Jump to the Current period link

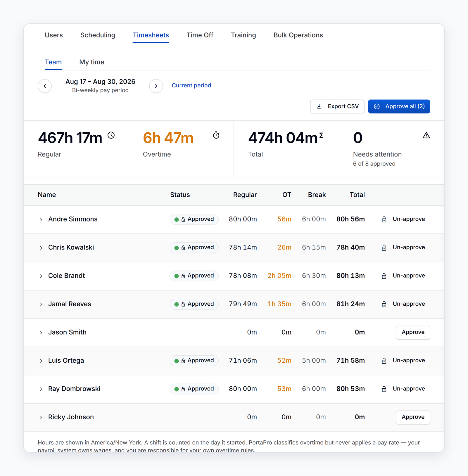[191, 85]
